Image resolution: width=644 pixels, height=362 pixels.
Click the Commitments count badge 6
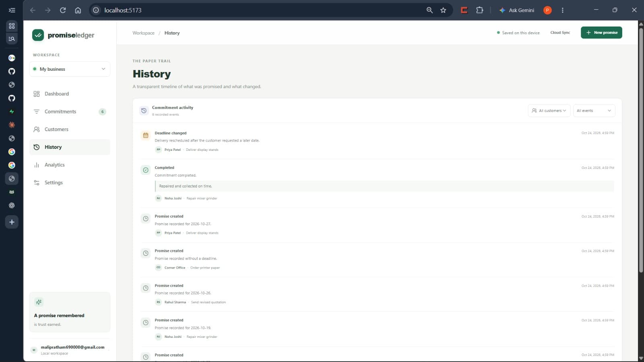(102, 112)
